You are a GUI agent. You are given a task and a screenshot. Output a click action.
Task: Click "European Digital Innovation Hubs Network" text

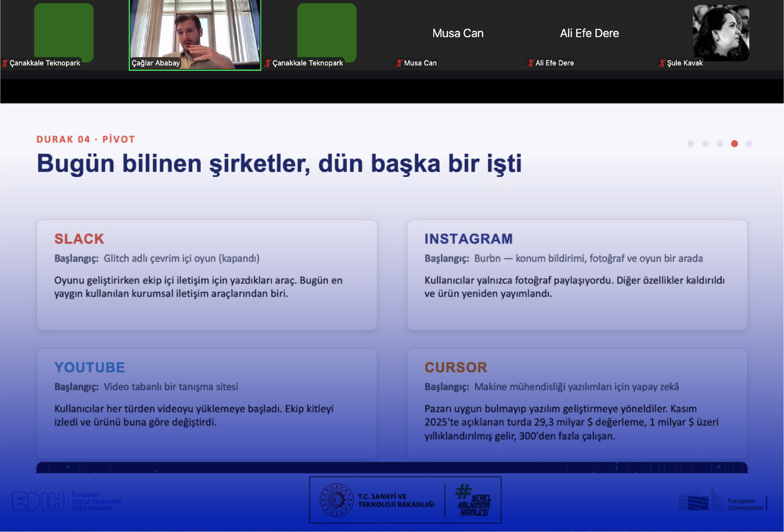97,501
